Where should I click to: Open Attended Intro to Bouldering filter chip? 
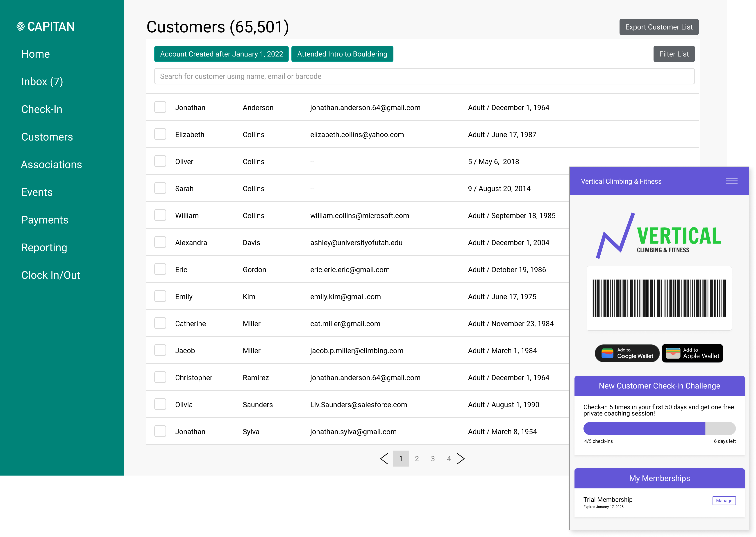coord(342,54)
